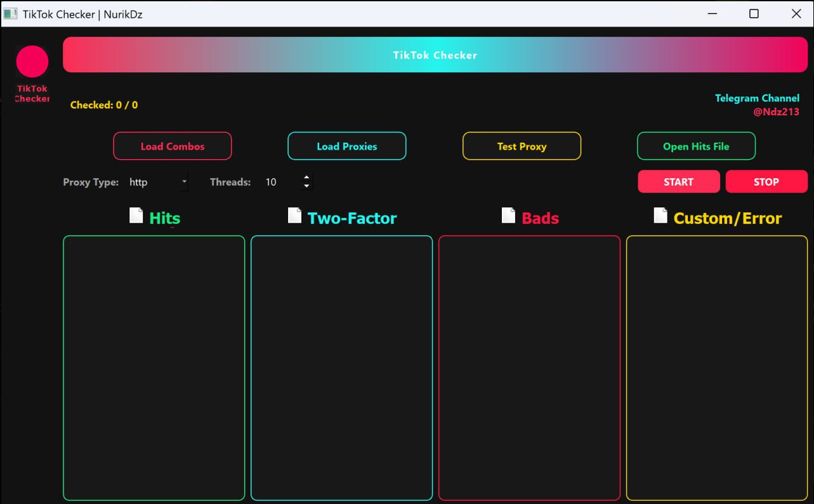Click the START button
This screenshot has height=504, width=814.
coord(679,181)
